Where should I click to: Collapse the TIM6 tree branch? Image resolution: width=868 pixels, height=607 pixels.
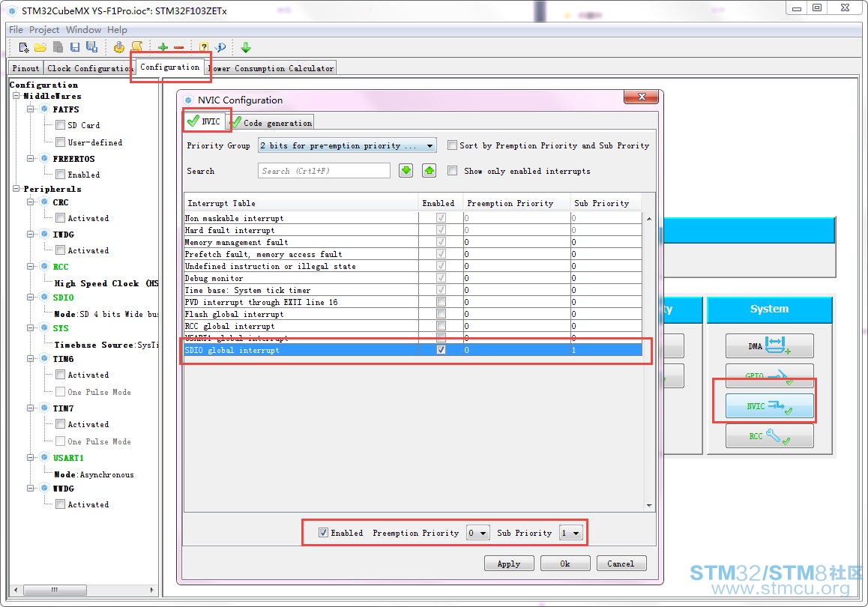(x=31, y=358)
